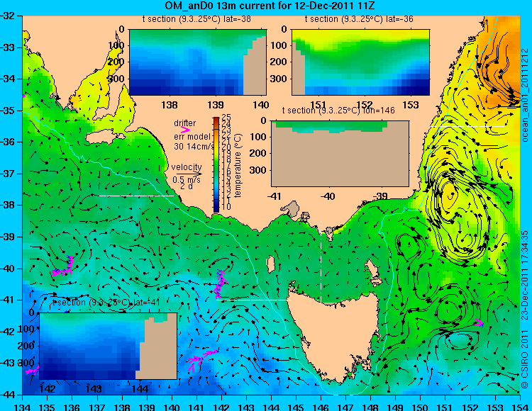Click the 't section (9.3..25°C) lon=146' label
Image resolution: width=532 pixels, height=411 pixels.
coord(338,111)
